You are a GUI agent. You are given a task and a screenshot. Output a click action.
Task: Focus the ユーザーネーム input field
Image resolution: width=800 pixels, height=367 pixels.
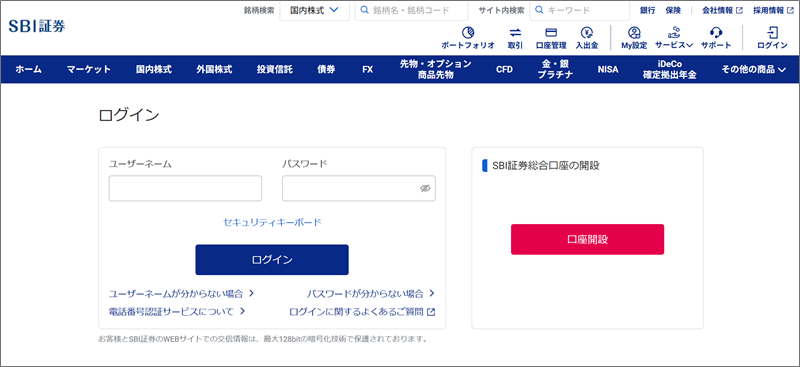click(x=185, y=188)
